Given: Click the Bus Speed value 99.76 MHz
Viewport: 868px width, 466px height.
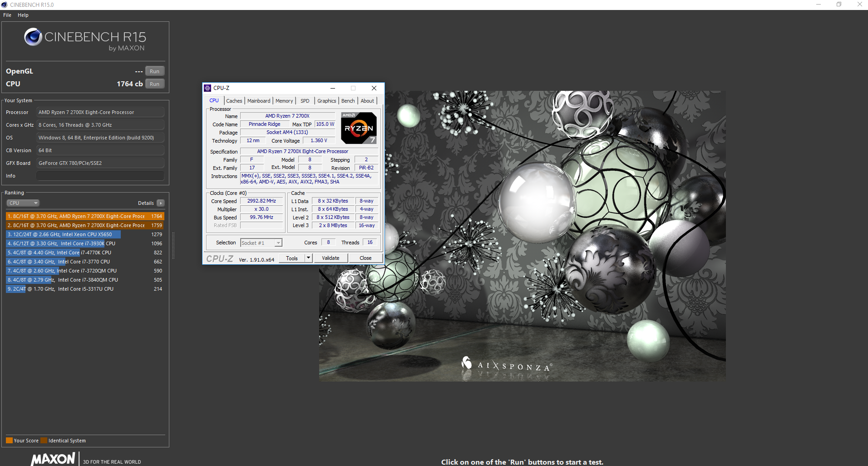Looking at the screenshot, I should point(261,217).
